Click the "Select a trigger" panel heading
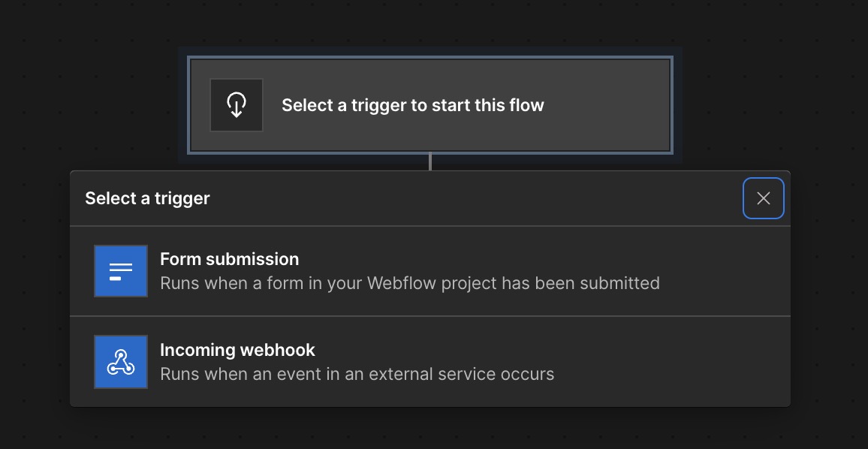Screen dimensions: 868x449 click(147, 198)
